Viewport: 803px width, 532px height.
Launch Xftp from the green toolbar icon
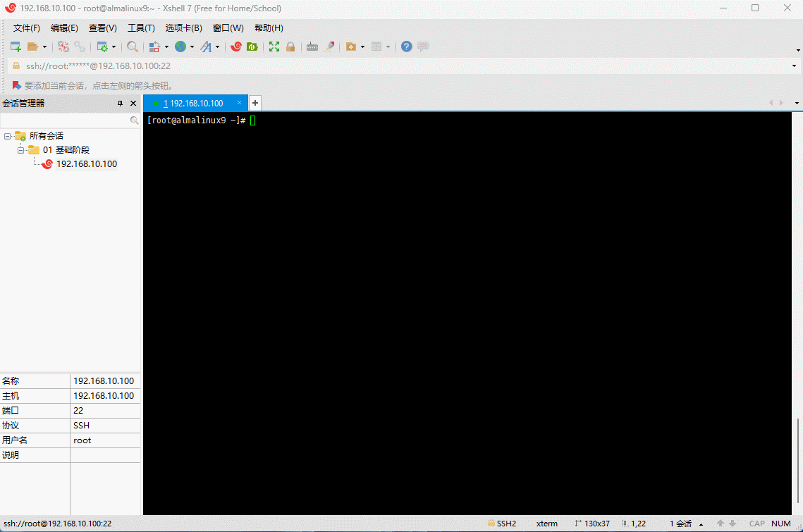click(252, 47)
